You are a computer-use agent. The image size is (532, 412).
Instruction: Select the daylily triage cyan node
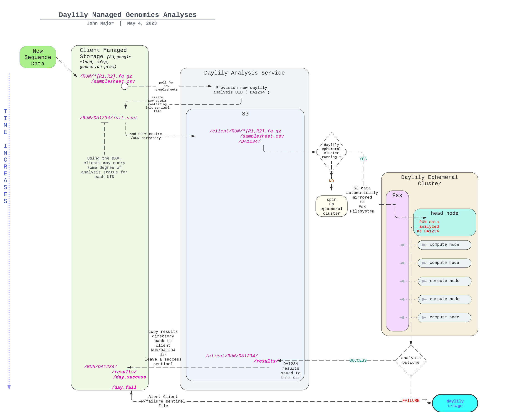[455, 403]
